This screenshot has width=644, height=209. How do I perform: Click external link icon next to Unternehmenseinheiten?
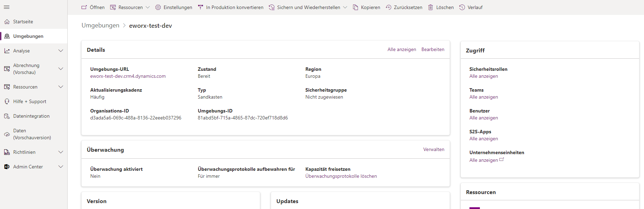(x=501, y=160)
